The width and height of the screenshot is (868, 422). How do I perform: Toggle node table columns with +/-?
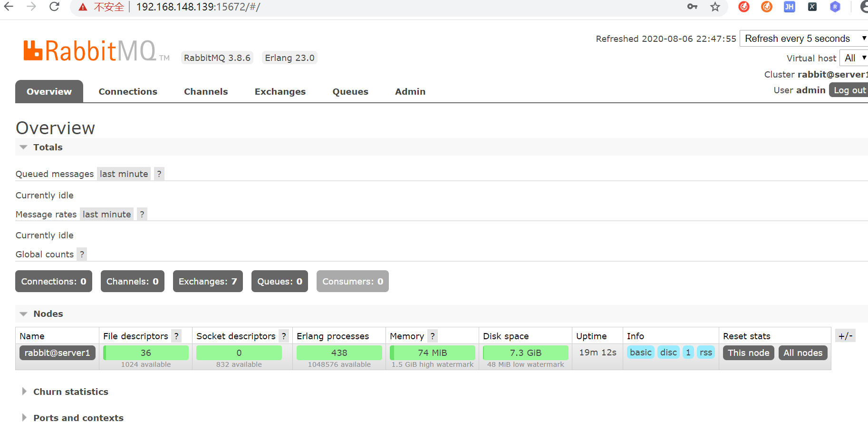pyautogui.click(x=845, y=336)
